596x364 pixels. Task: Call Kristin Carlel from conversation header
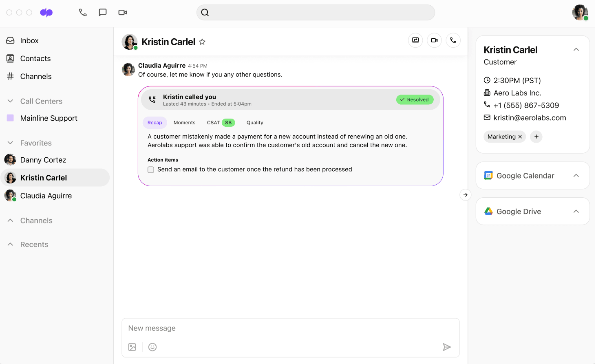(x=453, y=40)
